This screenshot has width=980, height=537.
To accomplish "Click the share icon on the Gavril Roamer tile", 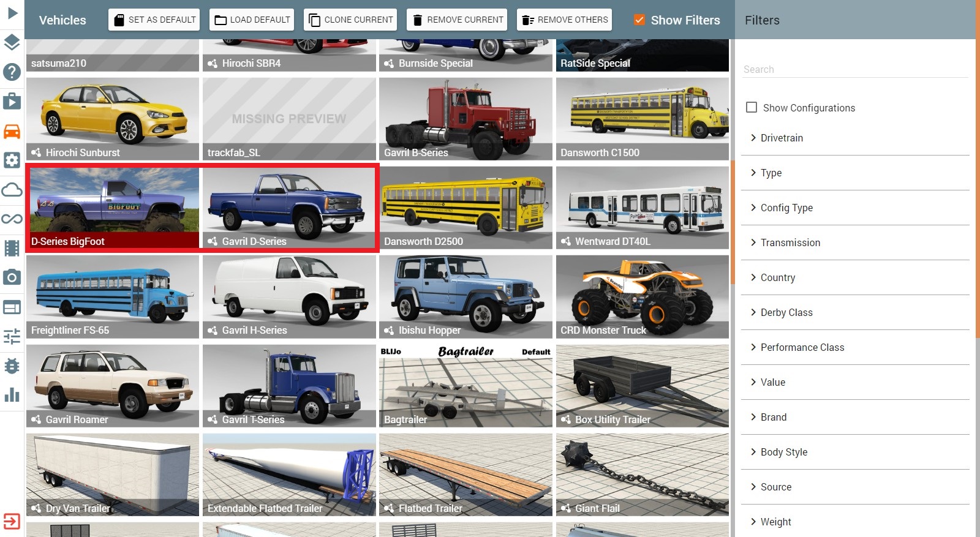I will click(x=36, y=419).
